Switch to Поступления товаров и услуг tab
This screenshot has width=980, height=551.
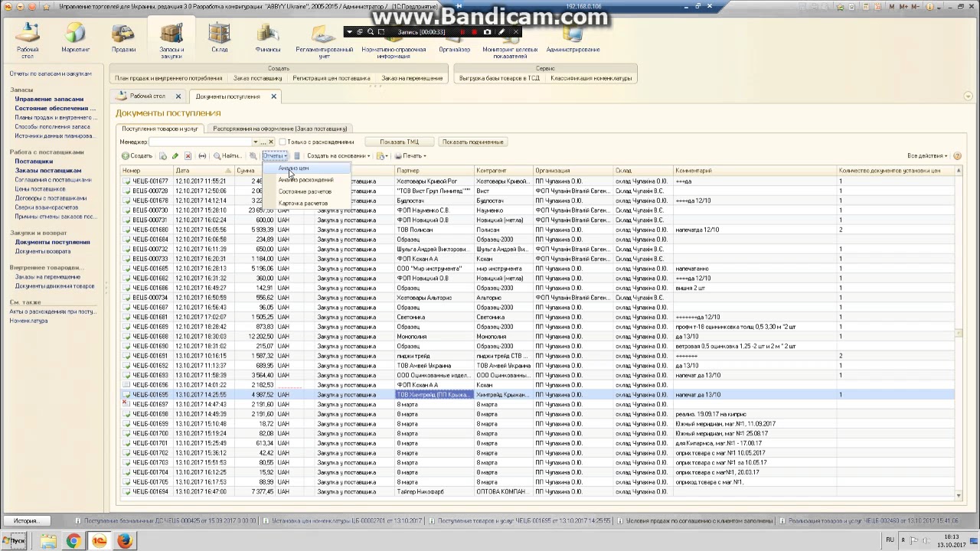pos(160,129)
